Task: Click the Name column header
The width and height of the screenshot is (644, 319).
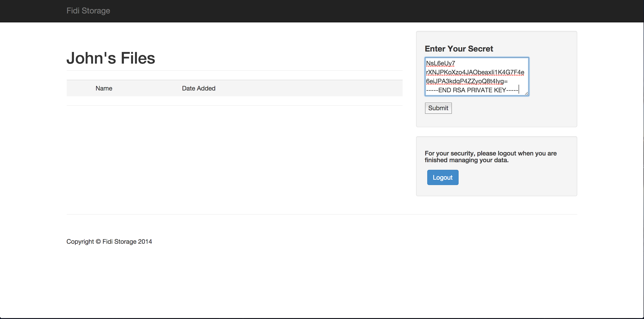Action: (104, 88)
